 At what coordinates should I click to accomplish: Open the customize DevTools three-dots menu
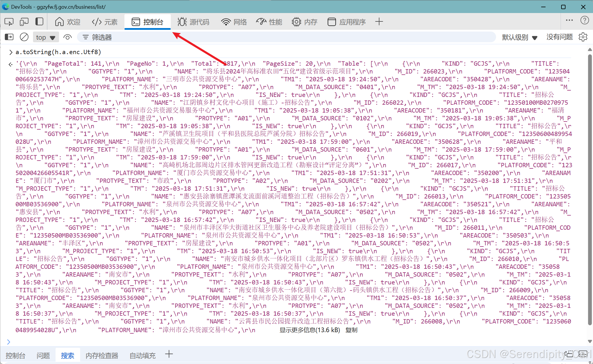(569, 20)
